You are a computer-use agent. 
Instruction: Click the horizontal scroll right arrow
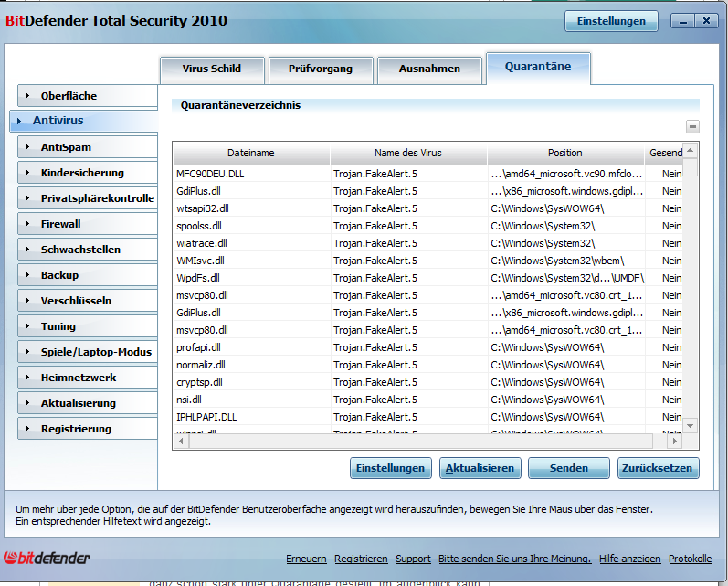675,441
